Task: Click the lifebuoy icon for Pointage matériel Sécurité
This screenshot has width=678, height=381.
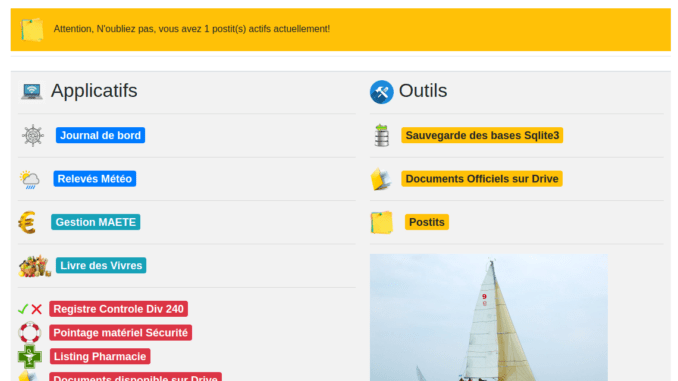Action: [x=29, y=333]
